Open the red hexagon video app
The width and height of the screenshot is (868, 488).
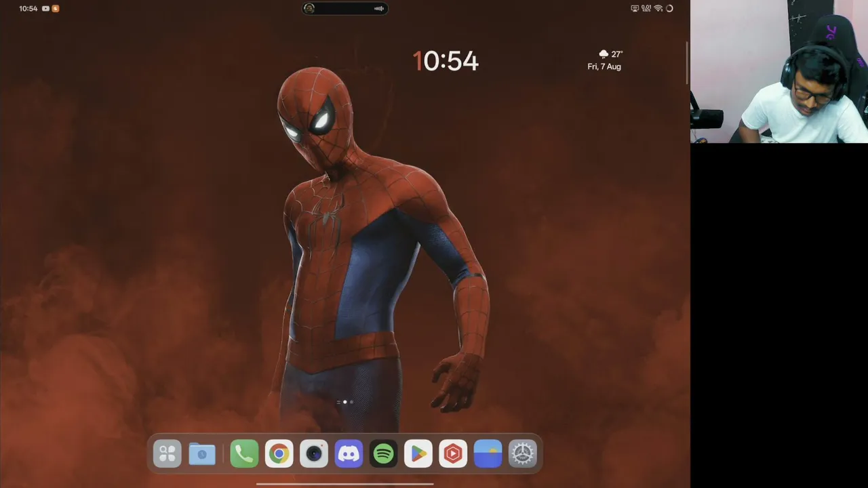[x=453, y=453]
